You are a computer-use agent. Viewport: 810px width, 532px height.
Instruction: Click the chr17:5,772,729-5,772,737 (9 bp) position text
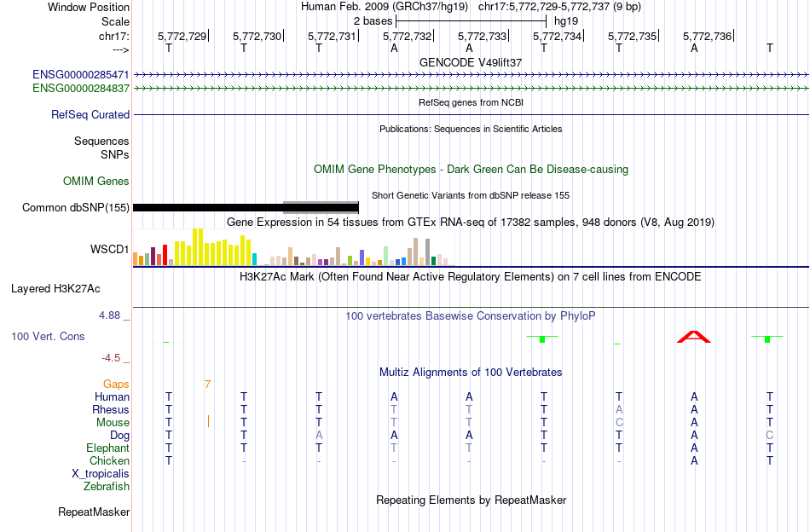(559, 7)
